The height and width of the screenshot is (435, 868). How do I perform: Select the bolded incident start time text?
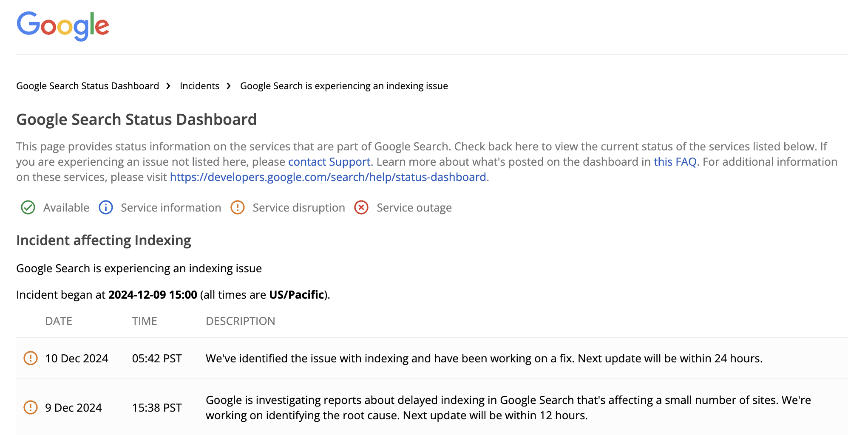tap(153, 294)
